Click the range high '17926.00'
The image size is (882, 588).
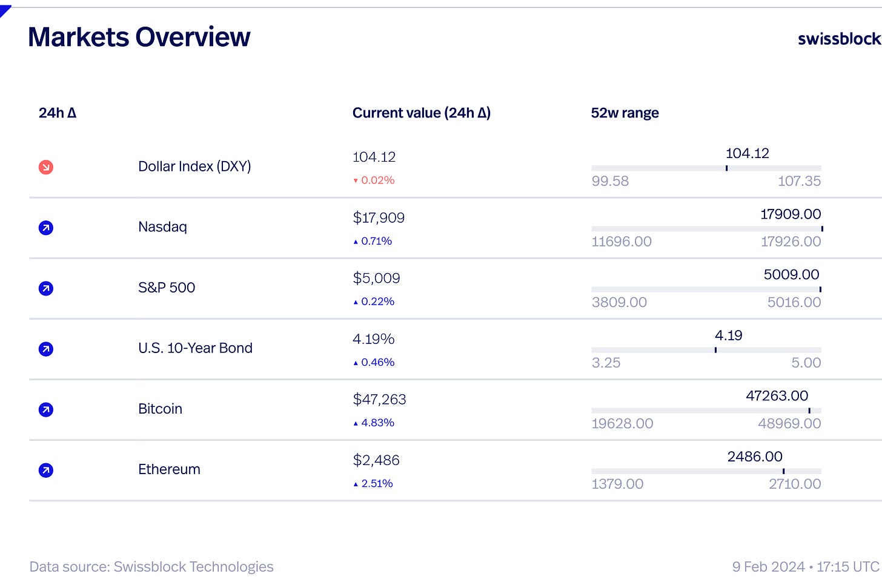pyautogui.click(x=791, y=242)
